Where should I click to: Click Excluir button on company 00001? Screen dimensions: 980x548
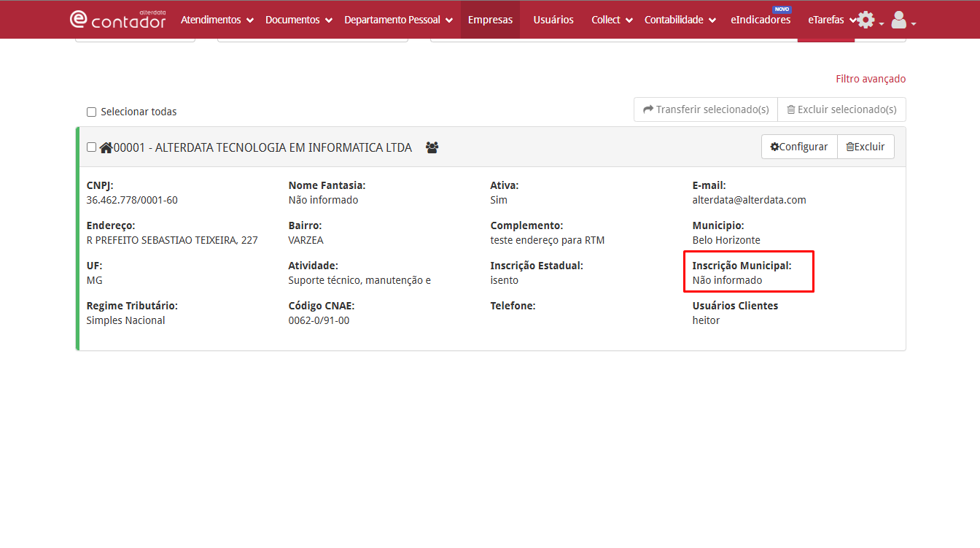pos(866,147)
